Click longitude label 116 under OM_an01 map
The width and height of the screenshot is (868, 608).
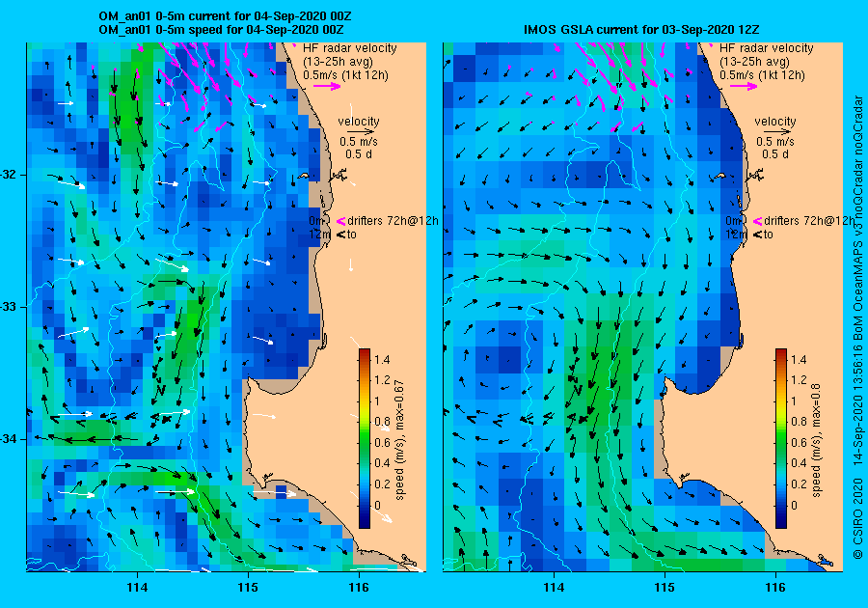358,588
